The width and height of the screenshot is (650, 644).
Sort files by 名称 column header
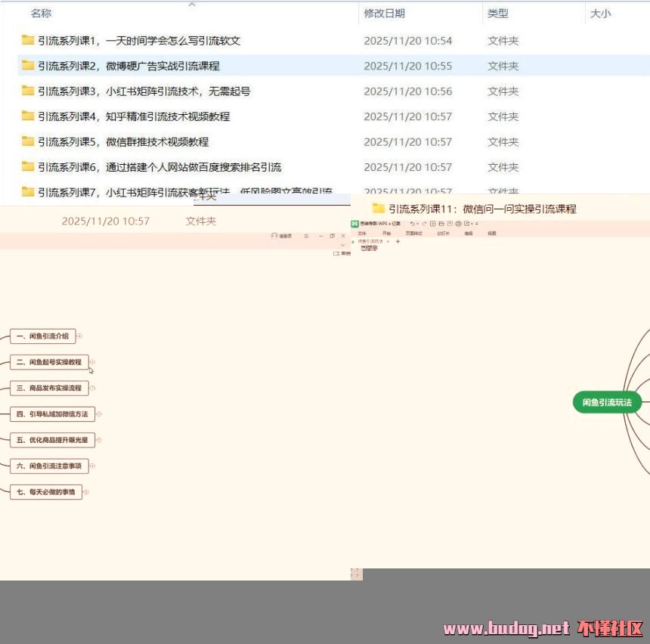pyautogui.click(x=41, y=14)
